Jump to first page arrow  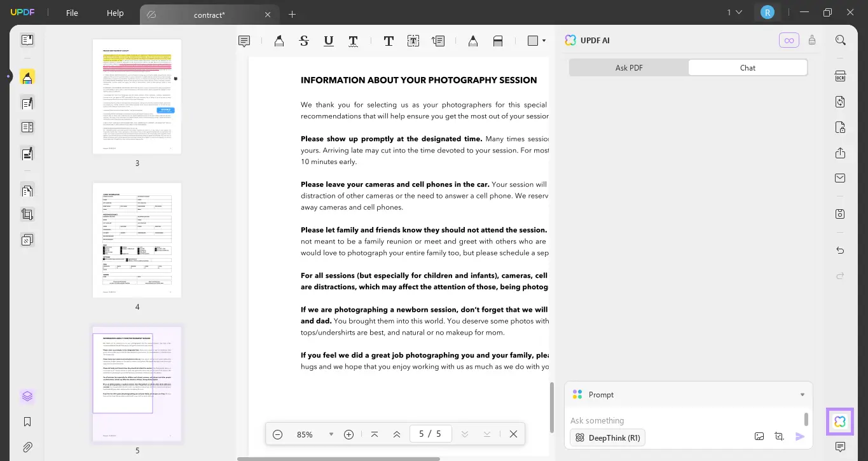(375, 434)
